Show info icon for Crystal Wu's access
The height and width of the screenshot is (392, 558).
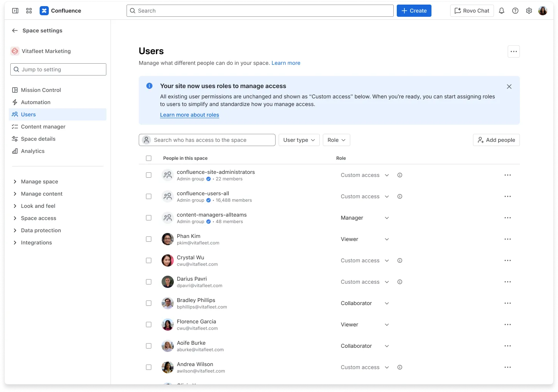coord(400,260)
